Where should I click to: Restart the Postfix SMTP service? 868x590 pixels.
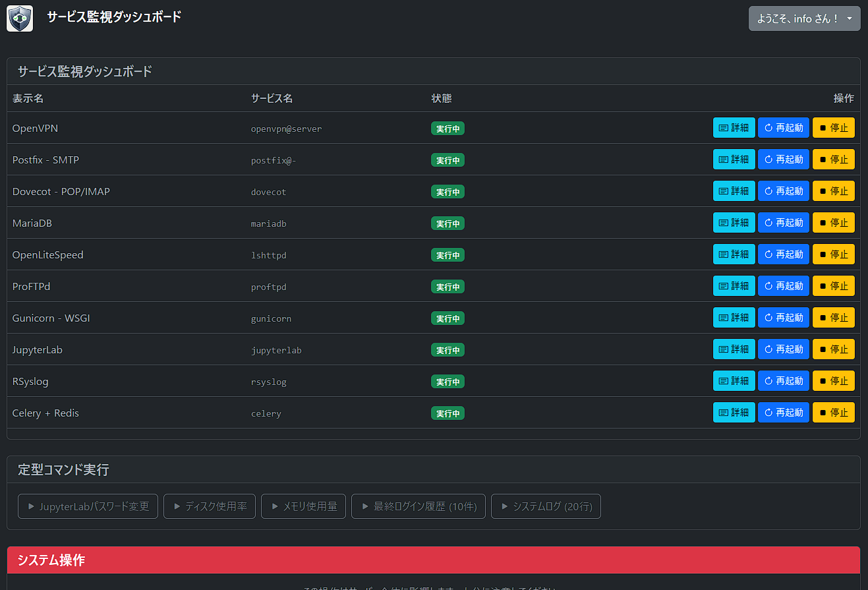tap(783, 160)
